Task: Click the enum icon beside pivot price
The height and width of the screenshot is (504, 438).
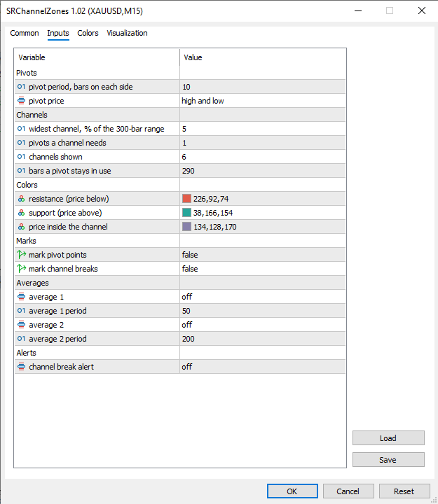Action: [21, 101]
